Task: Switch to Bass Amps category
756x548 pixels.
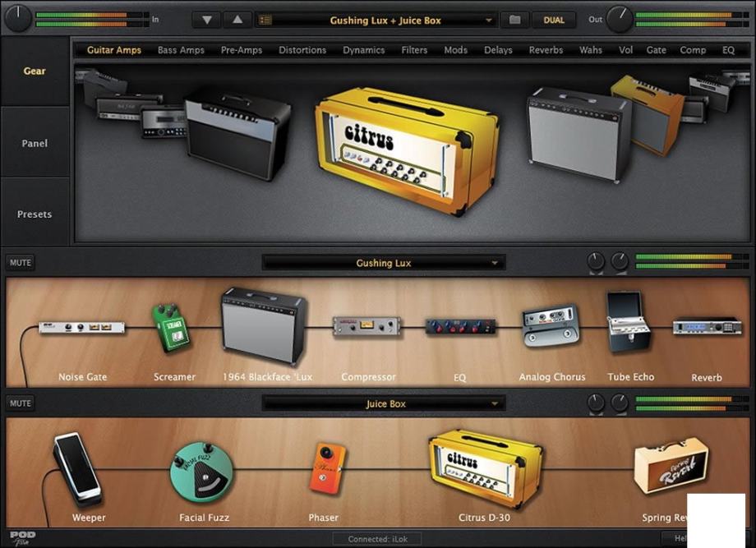Action: pyautogui.click(x=181, y=50)
